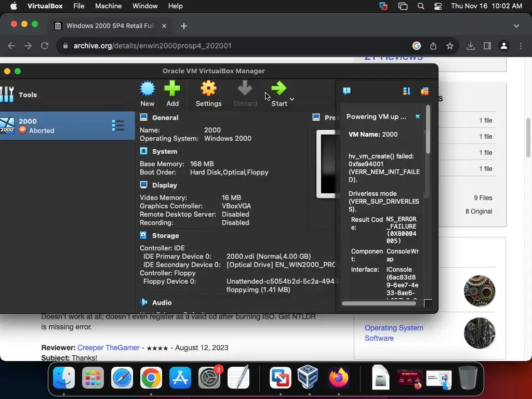
Task: Open Operating System Software link
Action: click(x=394, y=333)
